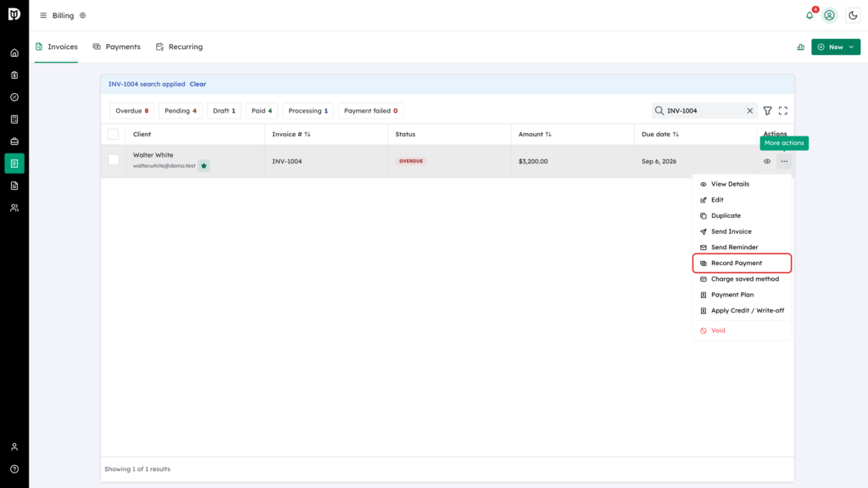The height and width of the screenshot is (488, 868).
Task: Click the user profile icon at the sidebar bottom
Action: 14,447
